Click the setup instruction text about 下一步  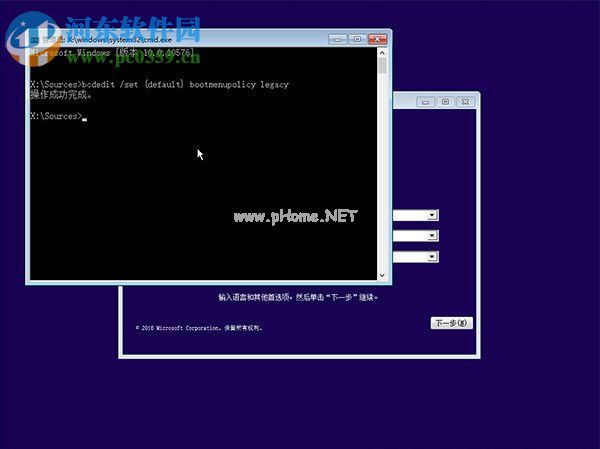point(297,297)
